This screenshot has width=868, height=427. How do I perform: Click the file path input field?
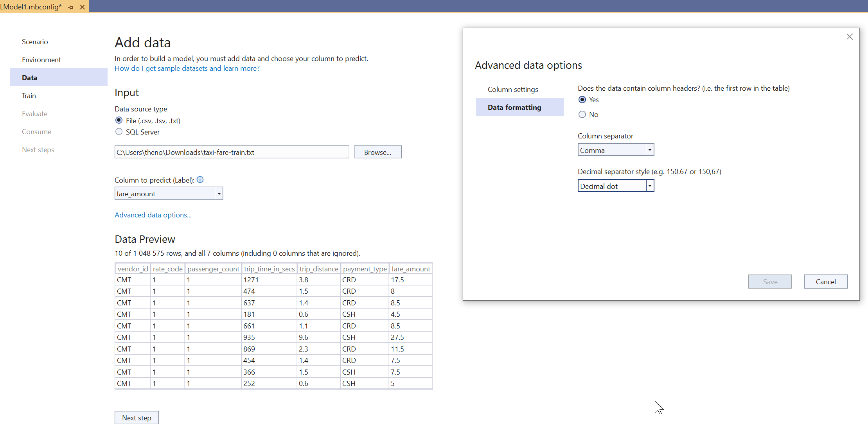(x=232, y=152)
